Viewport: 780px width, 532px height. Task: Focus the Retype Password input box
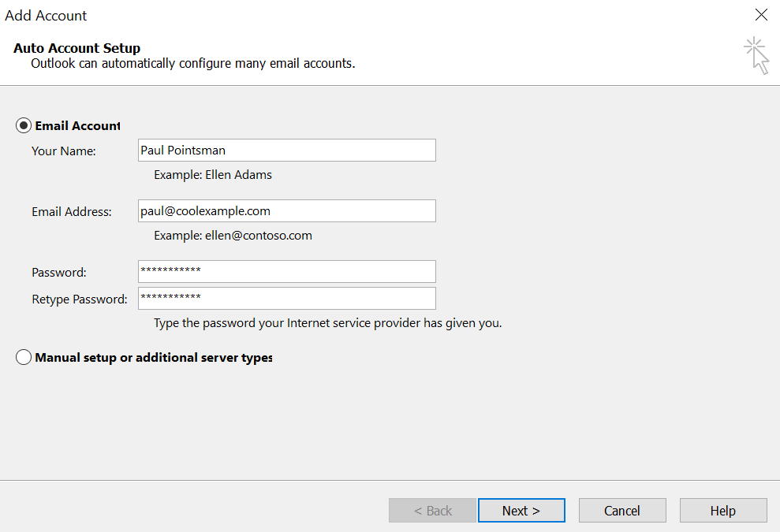(x=286, y=299)
